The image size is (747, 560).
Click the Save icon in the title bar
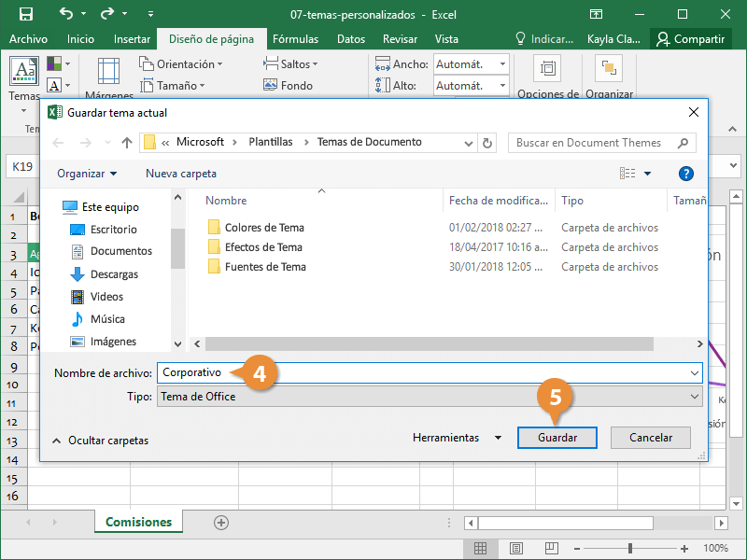[x=25, y=14]
